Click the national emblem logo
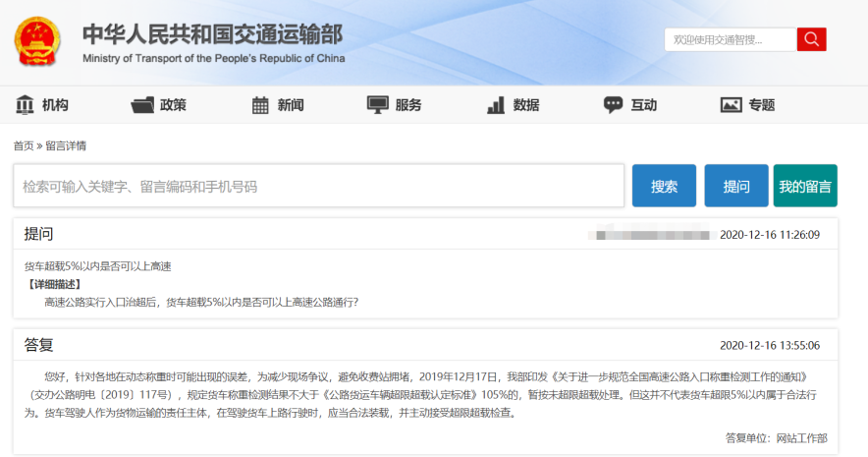Image resolution: width=868 pixels, height=457 pixels. pos(37,41)
